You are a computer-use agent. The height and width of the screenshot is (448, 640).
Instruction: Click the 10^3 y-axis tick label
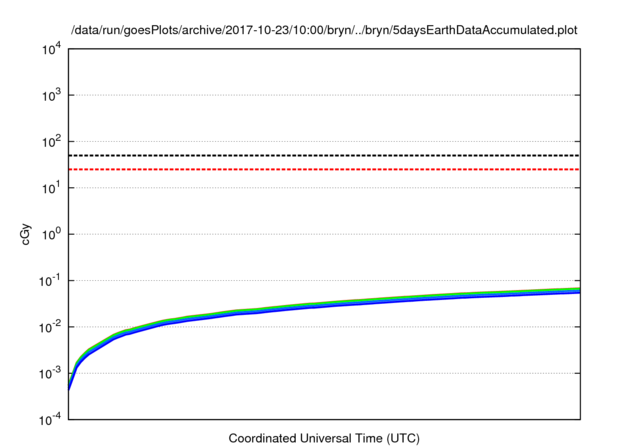click(51, 96)
